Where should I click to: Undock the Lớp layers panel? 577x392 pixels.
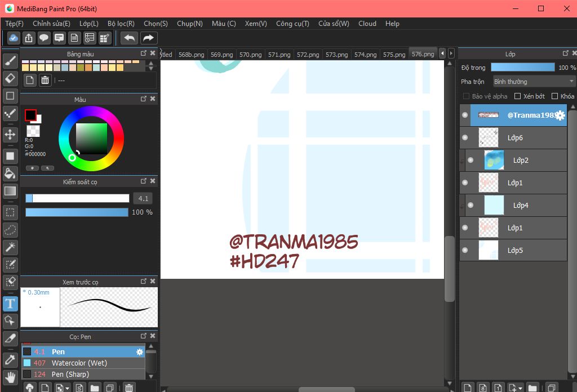tap(566, 54)
